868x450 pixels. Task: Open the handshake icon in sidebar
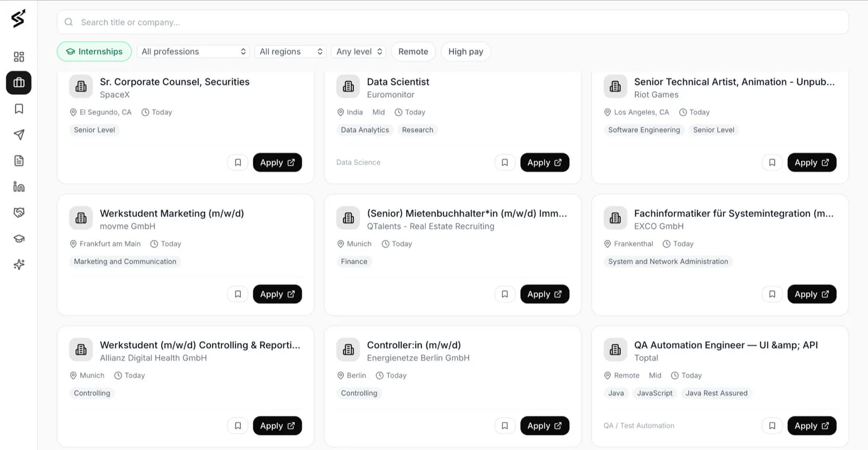[x=19, y=213]
